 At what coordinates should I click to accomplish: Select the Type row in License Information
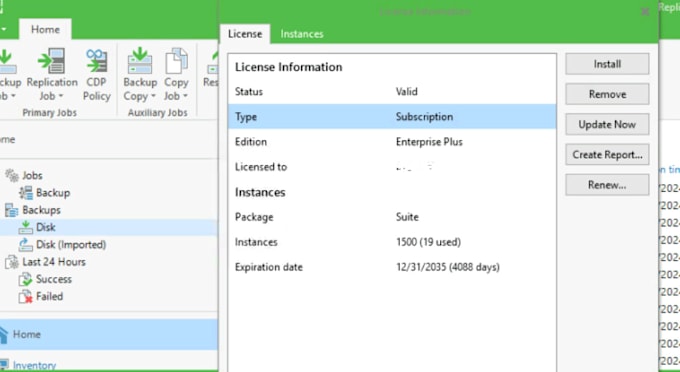point(392,117)
